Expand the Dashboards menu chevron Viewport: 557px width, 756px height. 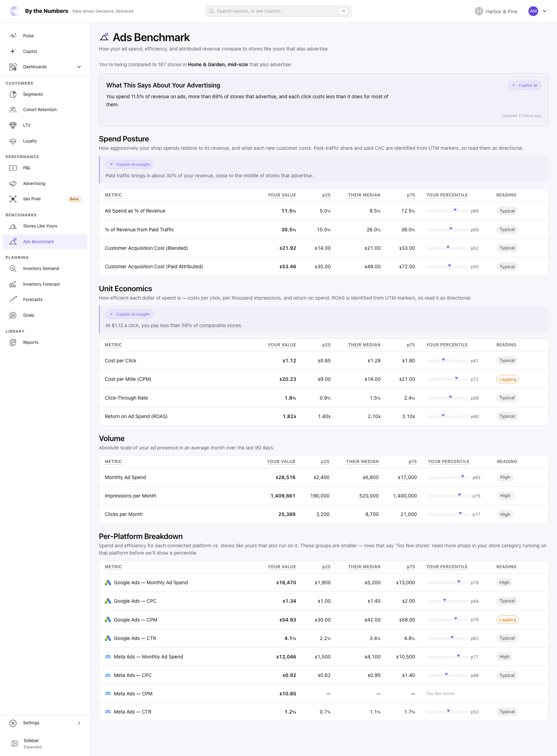(x=79, y=67)
